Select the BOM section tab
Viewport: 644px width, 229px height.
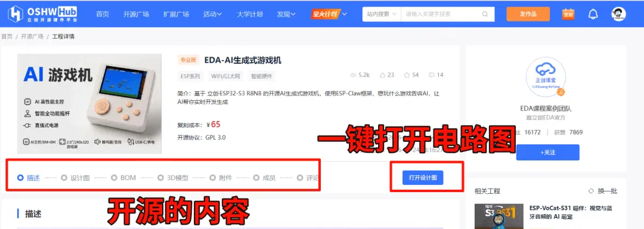click(x=123, y=178)
